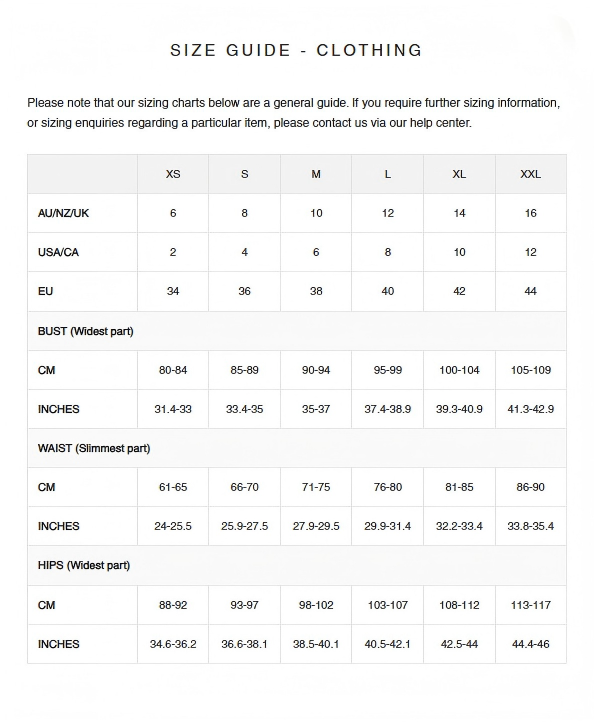Click the bust inches cell 41.3-42.9
Viewport: 594px width, 722px height.
530,409
